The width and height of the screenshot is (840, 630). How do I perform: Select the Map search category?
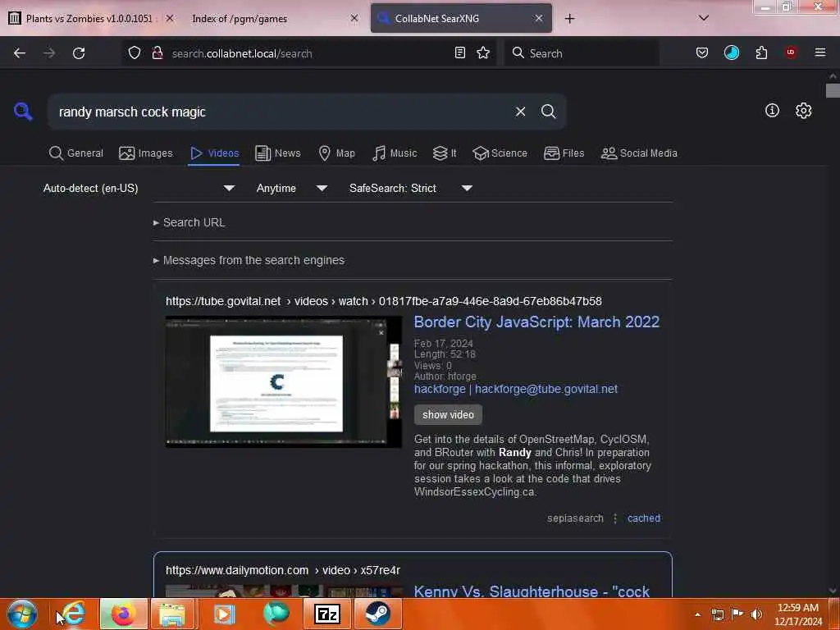336,153
